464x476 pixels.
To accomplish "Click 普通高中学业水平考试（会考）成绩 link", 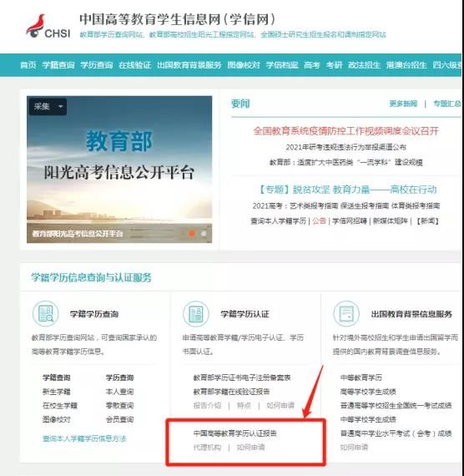I will 396,433.
